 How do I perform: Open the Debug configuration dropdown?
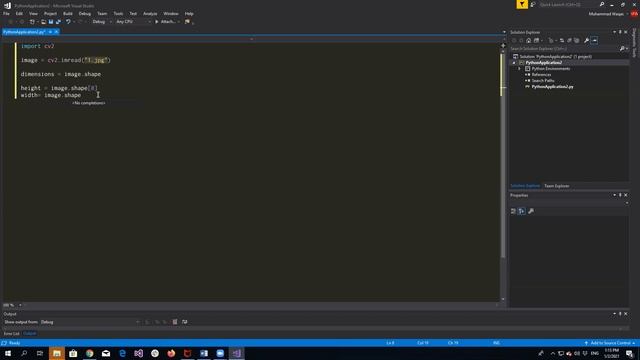102,22
